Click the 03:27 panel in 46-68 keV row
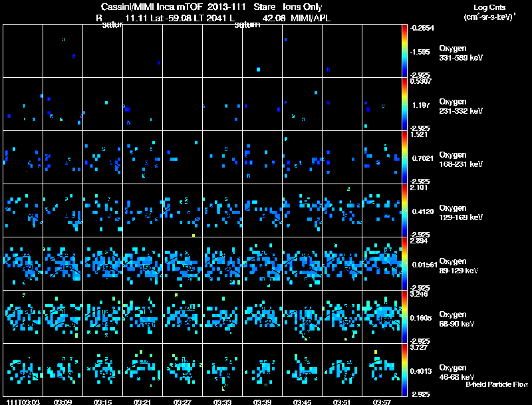532x405 pixels. [182, 370]
